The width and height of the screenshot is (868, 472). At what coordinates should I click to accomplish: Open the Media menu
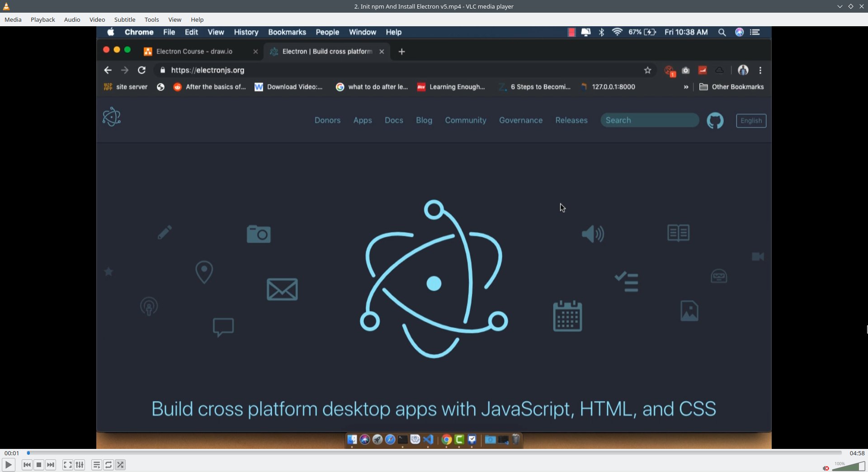click(x=13, y=19)
